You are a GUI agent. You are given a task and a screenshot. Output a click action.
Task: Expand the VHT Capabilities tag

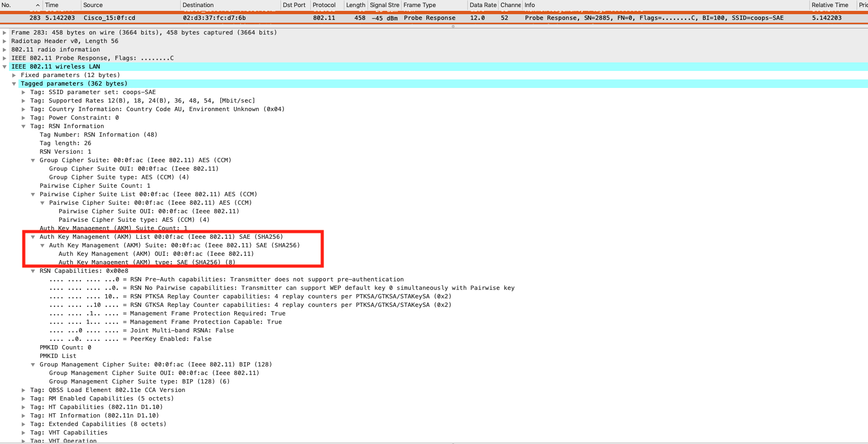pyautogui.click(x=24, y=433)
